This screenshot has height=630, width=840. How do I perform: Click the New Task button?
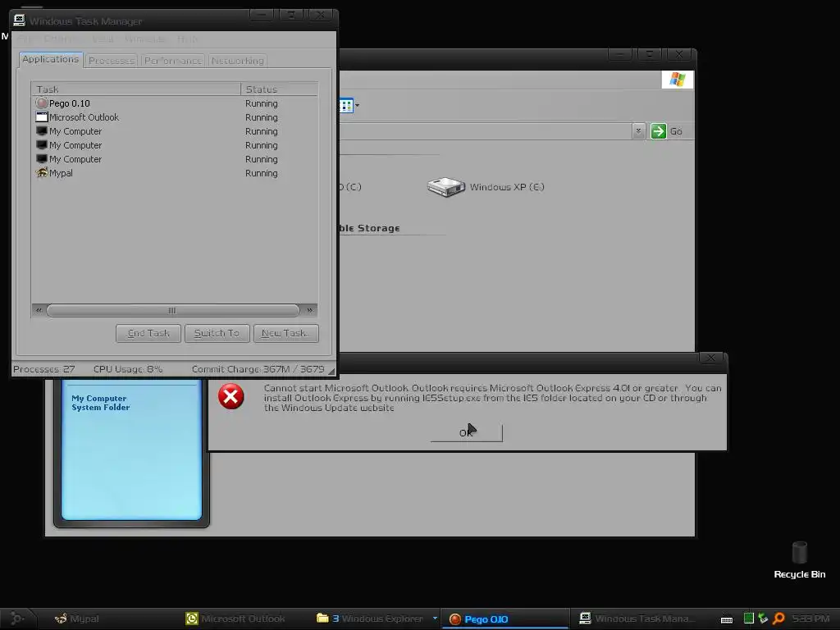point(285,333)
